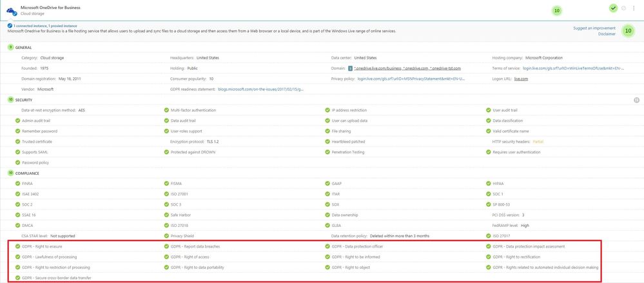Click the GDPR Data protection officer check icon
The image size is (644, 283).
coord(327,246)
